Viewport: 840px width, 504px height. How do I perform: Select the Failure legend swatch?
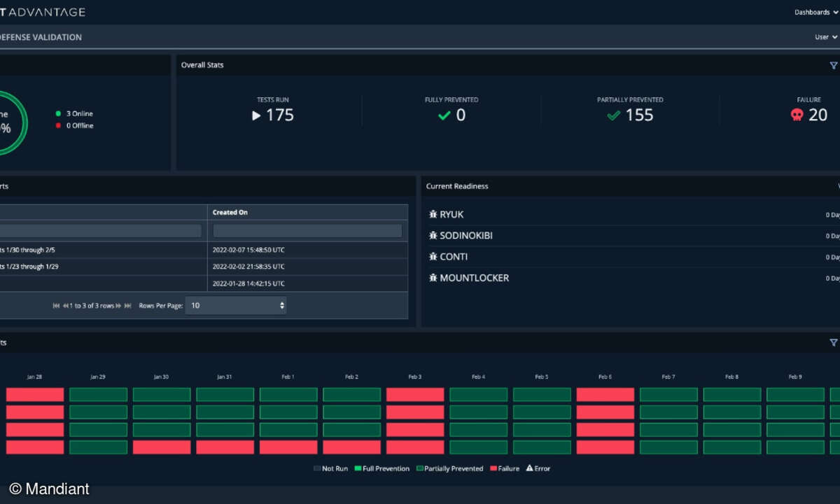tap(493, 468)
